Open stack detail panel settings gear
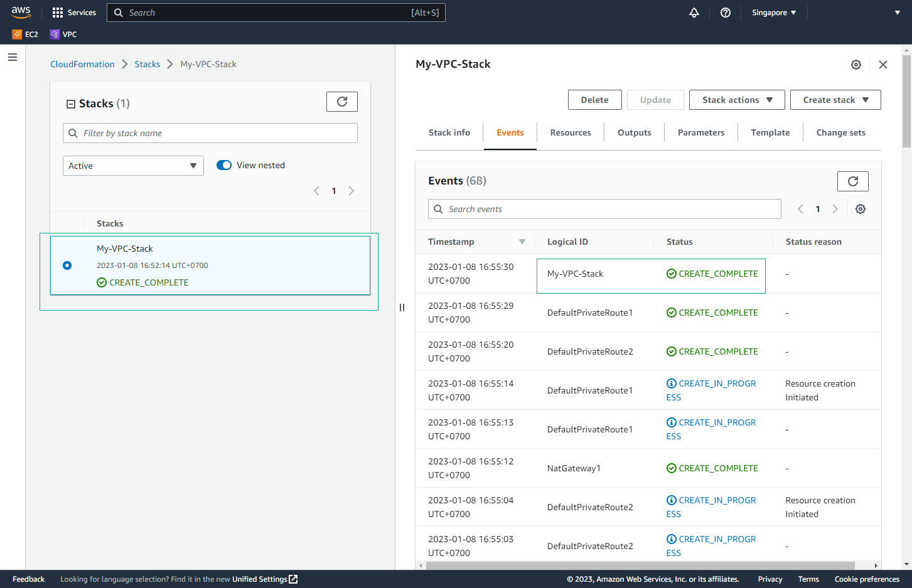The height and width of the screenshot is (588, 912). tap(856, 65)
